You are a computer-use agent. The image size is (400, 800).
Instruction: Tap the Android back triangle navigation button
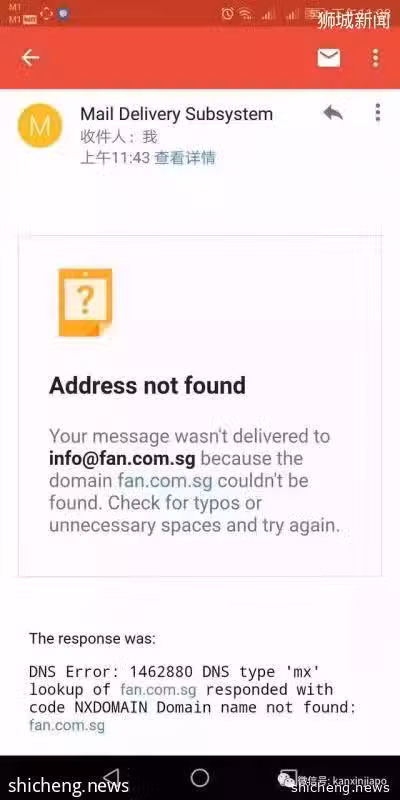112,778
